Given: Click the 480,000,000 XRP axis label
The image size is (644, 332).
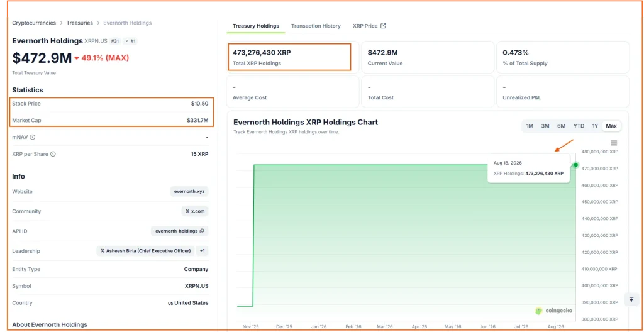Looking at the screenshot, I should pyautogui.click(x=600, y=152).
